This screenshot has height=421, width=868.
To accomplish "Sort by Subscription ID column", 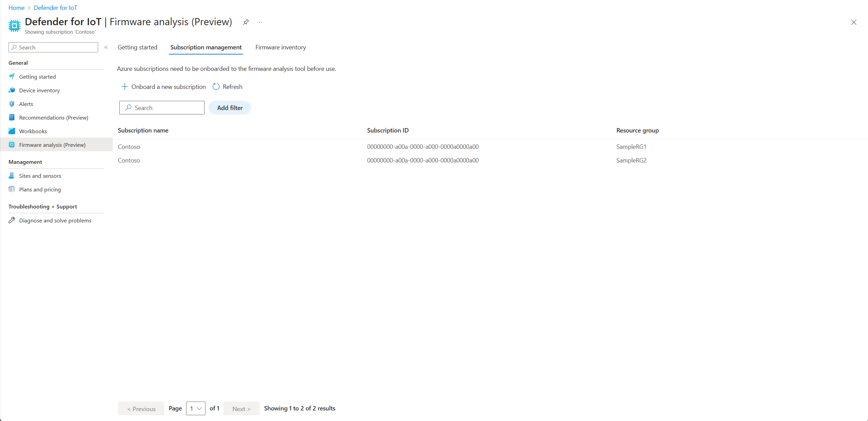I will pyautogui.click(x=388, y=130).
